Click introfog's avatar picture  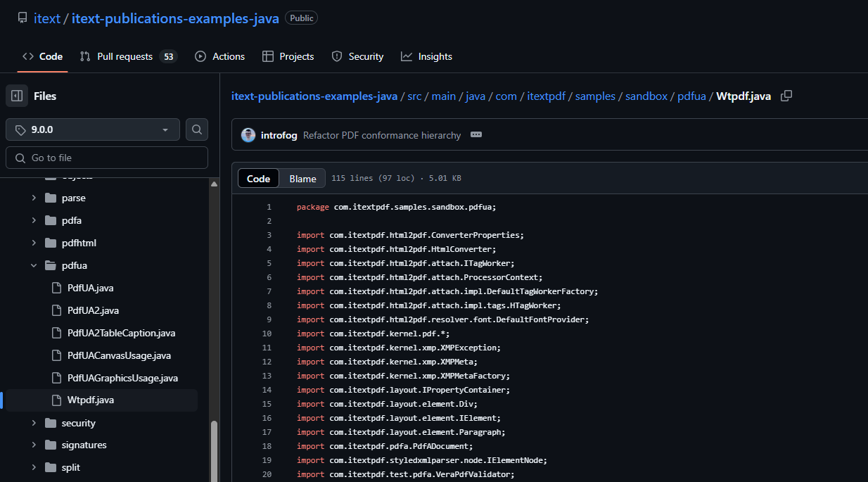(x=248, y=134)
